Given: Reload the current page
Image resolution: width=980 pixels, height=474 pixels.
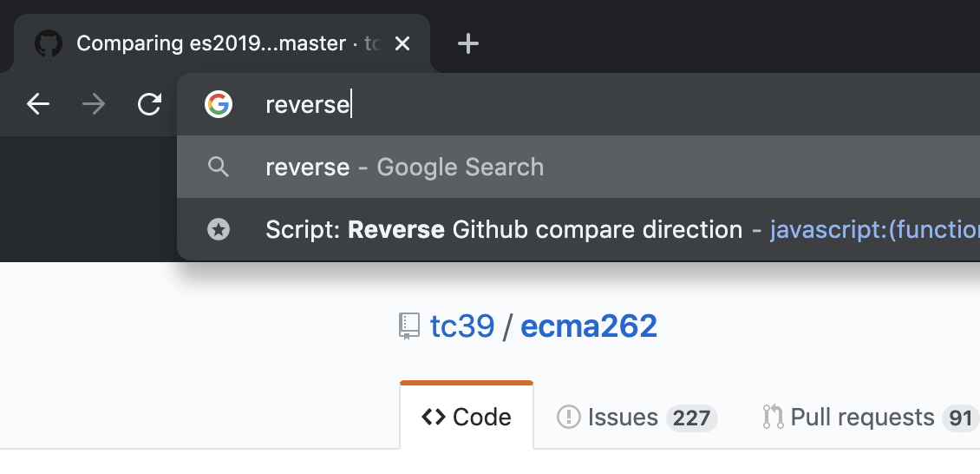Looking at the screenshot, I should 150,105.
